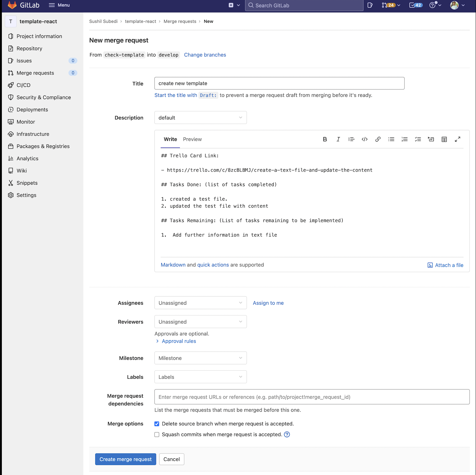
Task: Click Attach a file
Action: (x=445, y=265)
